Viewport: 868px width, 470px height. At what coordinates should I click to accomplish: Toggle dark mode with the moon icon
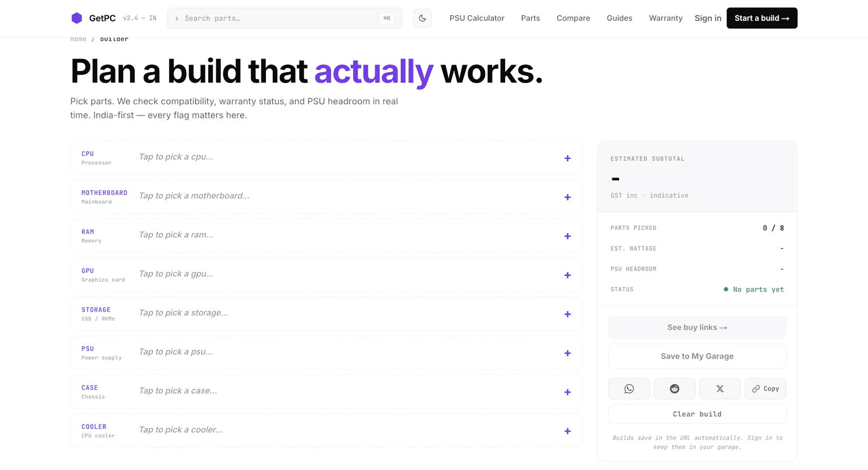point(422,18)
